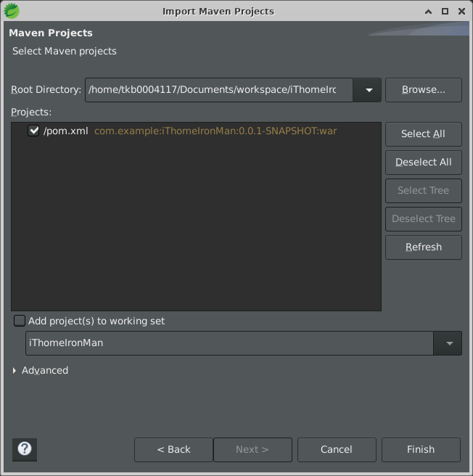Viewport: 473px width, 476px height.
Task: Click the Deselect Tree button
Action: [424, 219]
